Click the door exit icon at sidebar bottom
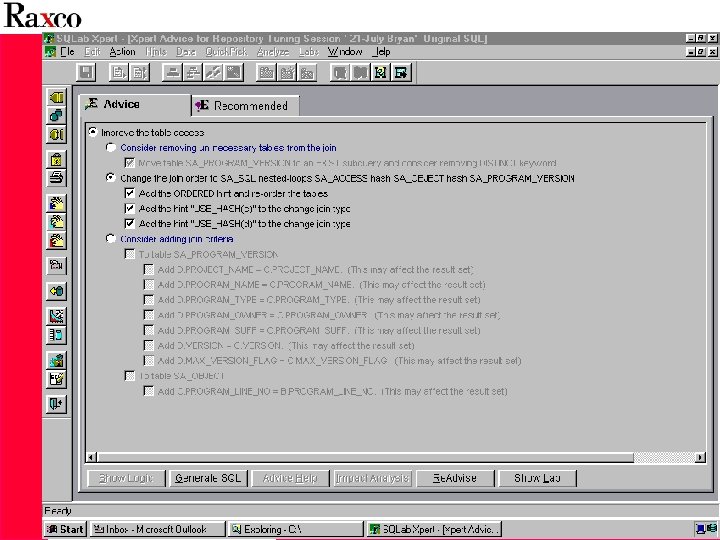 pos(56,404)
